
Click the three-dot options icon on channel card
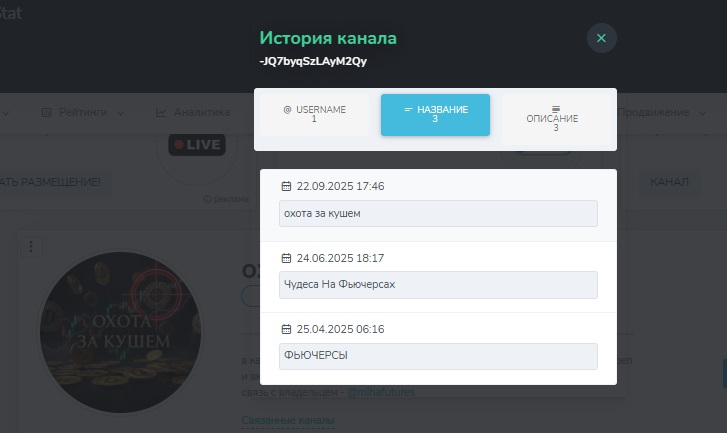[x=31, y=247]
